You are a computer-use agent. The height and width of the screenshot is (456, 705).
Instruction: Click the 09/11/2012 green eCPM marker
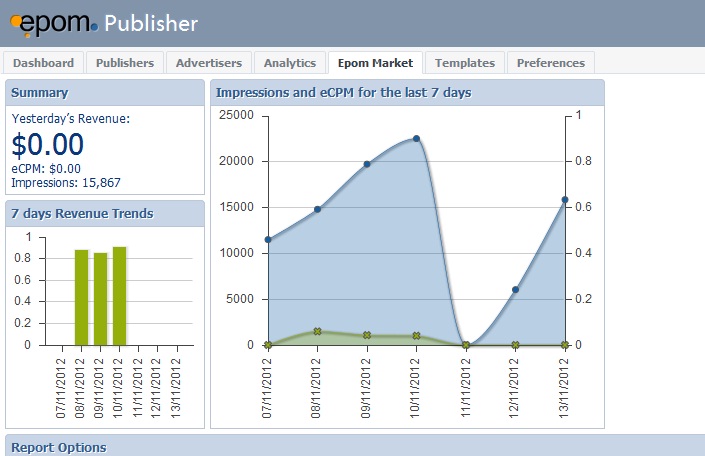[367, 335]
